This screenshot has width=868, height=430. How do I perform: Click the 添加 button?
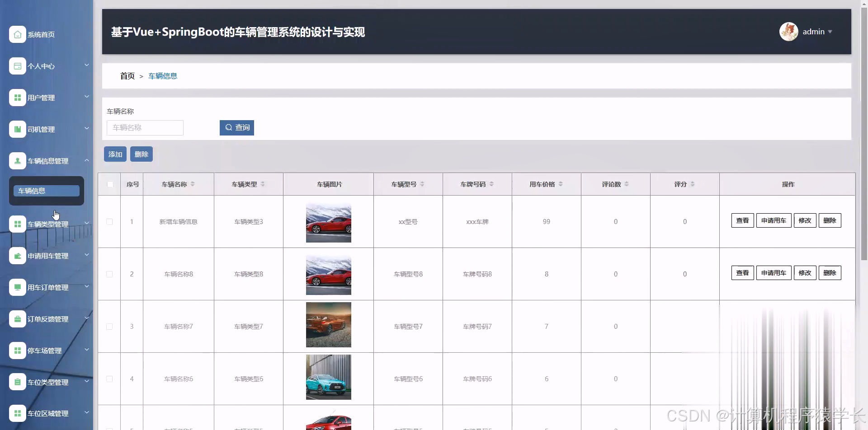coord(115,154)
